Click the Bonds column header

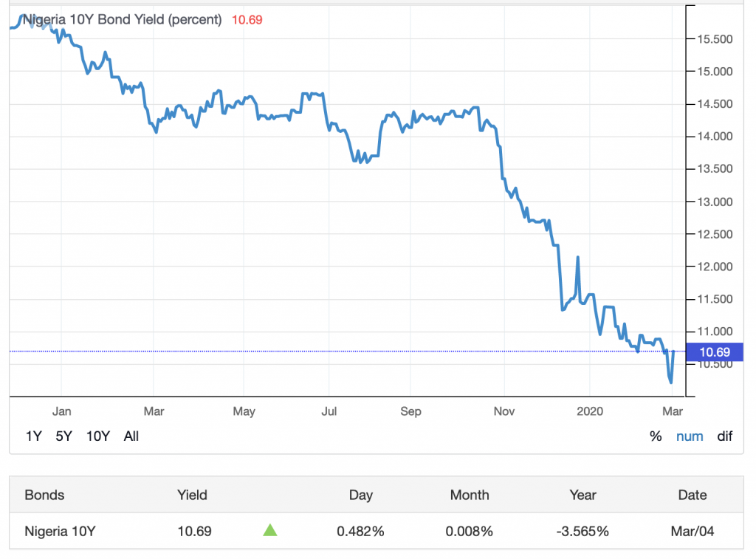(44, 495)
